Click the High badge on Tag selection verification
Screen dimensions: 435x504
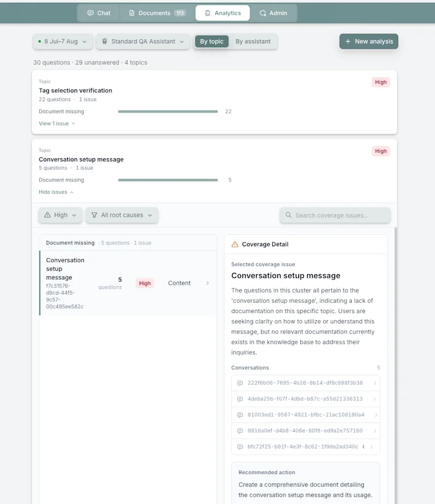pyautogui.click(x=381, y=82)
